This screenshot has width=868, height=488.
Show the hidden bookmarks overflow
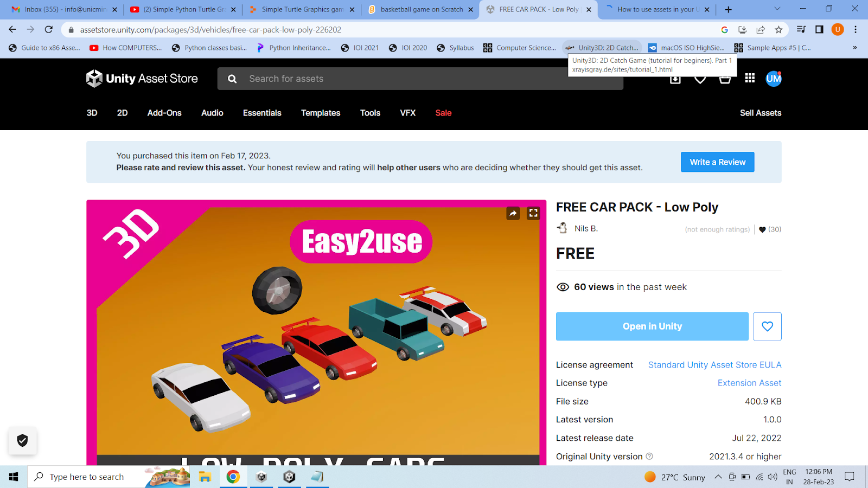pos(854,48)
